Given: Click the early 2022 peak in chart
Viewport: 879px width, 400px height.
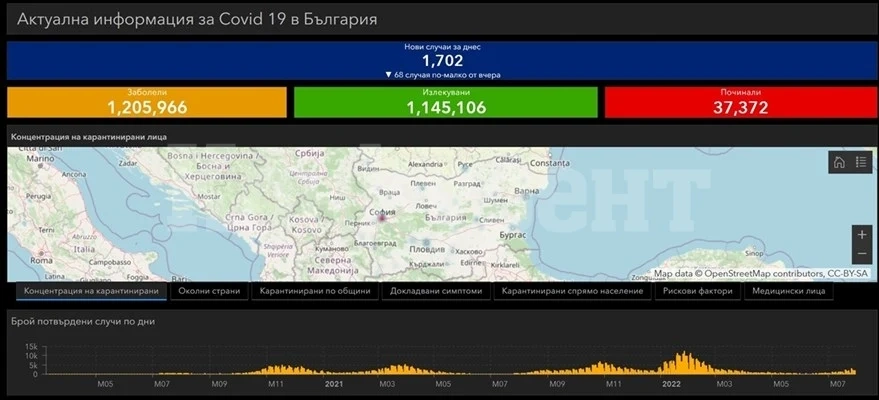Looking at the screenshot, I should point(683,362).
